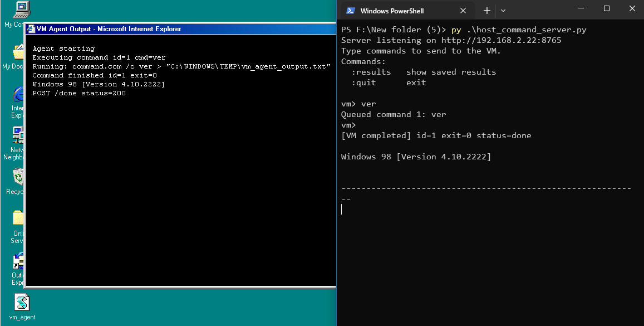The height and width of the screenshot is (326, 644).
Task: Close the PowerShell window
Action: 632,8
